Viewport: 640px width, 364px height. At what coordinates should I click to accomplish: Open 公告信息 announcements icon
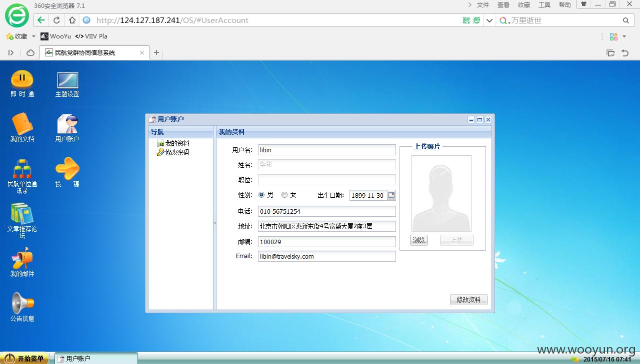tap(22, 307)
